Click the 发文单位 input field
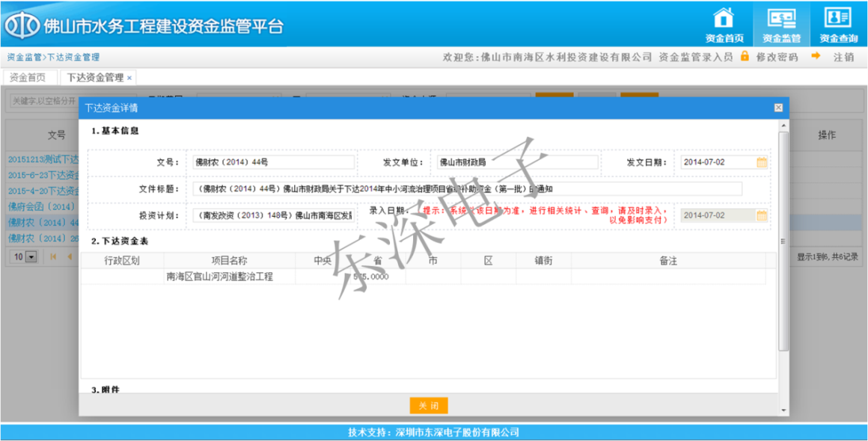 click(x=517, y=162)
